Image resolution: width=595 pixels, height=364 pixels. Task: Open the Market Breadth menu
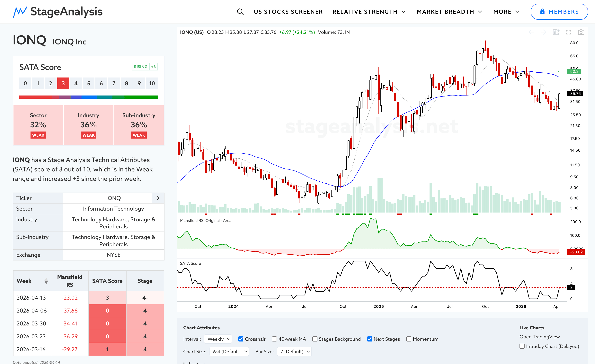pyautogui.click(x=449, y=12)
